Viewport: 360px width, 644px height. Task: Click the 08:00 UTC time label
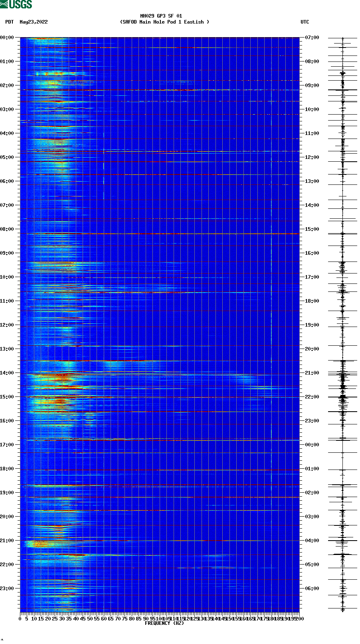tap(312, 61)
